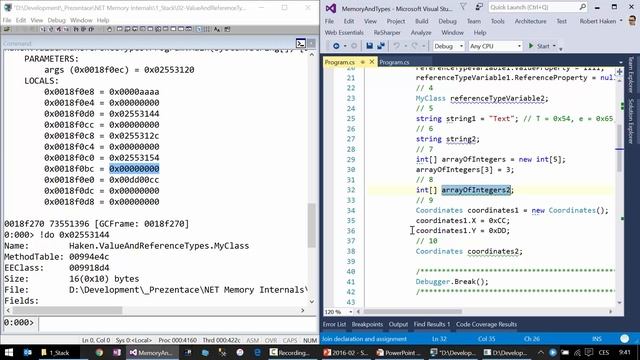Open the Start button dropdown arrow
This screenshot has width=640, height=360.
coord(554,46)
